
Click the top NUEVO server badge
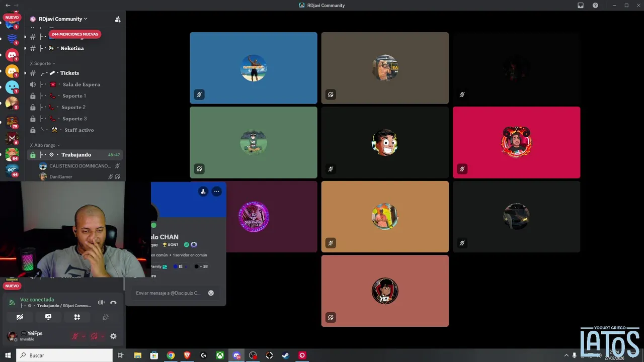pos(12,18)
